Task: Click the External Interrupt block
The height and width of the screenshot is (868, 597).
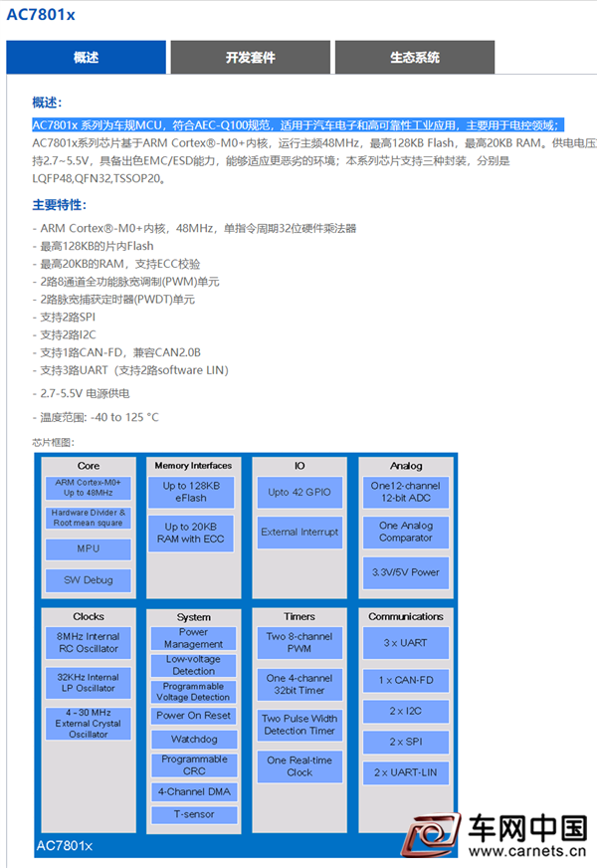Action: point(299,532)
